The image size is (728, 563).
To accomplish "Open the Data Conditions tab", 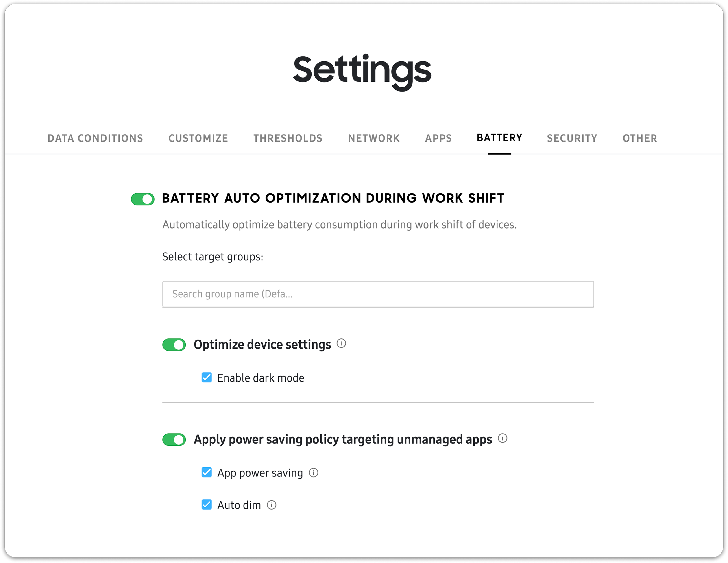I will [95, 138].
